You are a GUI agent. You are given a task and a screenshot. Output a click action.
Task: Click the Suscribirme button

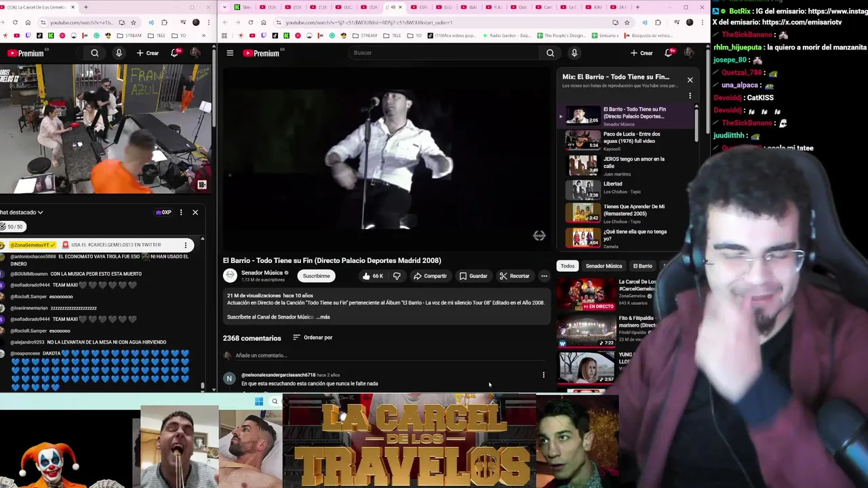(x=316, y=276)
